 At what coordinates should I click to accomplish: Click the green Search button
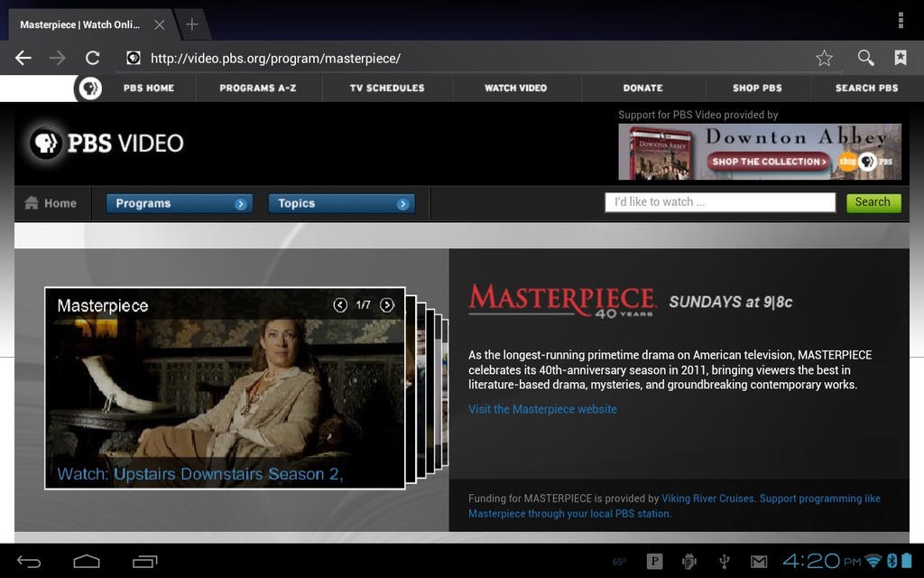click(873, 202)
